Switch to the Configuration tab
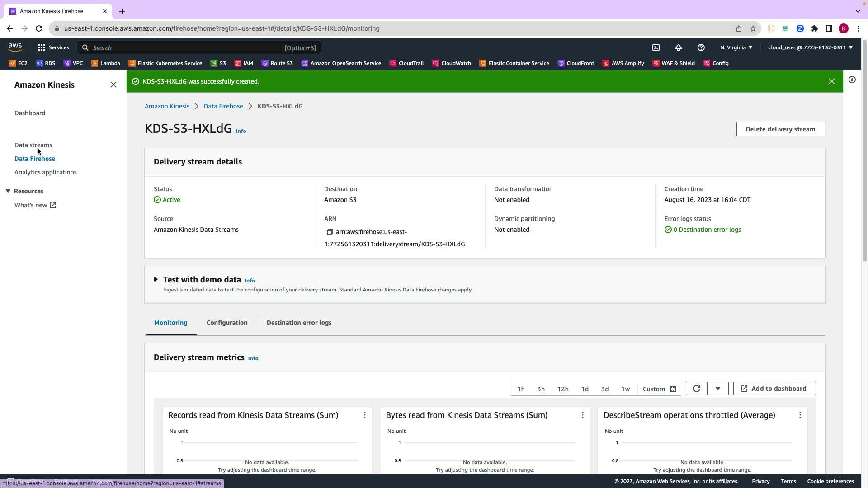Screen dimensions: 868x488 (226, 323)
